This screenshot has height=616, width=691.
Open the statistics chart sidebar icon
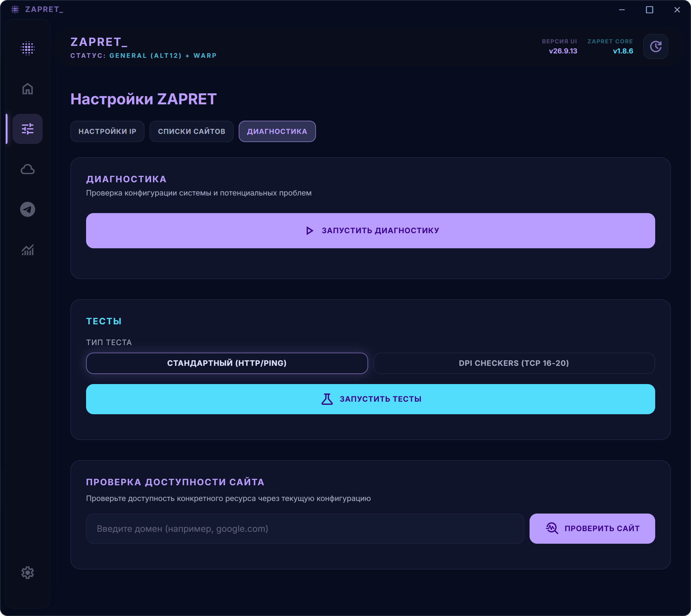tap(27, 250)
